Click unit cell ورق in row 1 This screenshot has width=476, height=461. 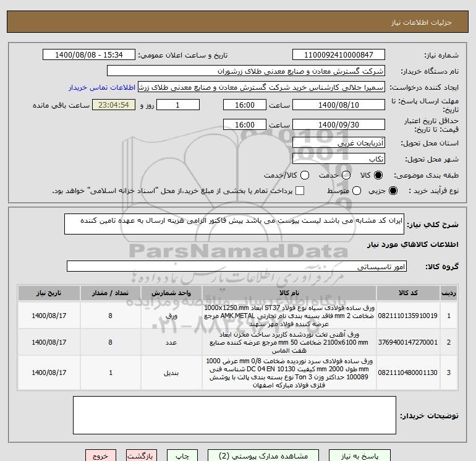171,316
